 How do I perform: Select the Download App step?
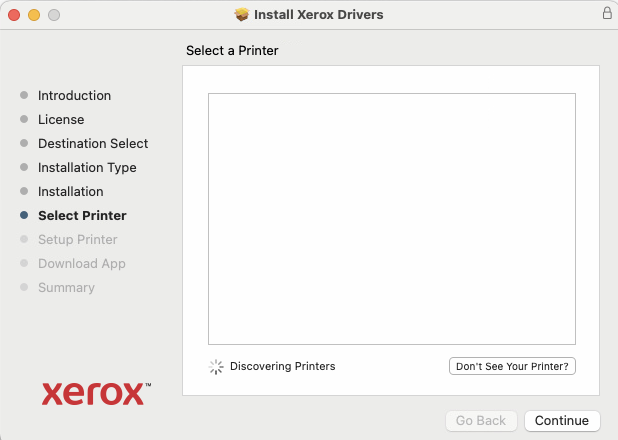pos(82,264)
